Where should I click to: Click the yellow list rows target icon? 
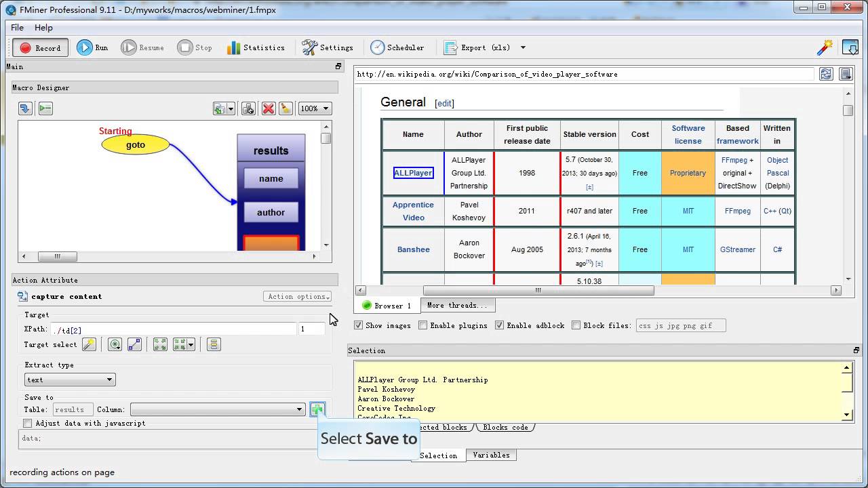214,344
